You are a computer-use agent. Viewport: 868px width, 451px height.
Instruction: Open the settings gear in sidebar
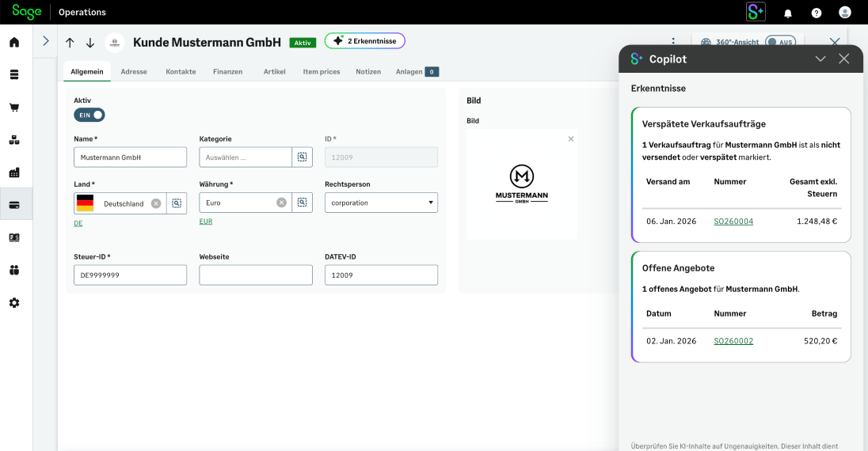point(14,303)
